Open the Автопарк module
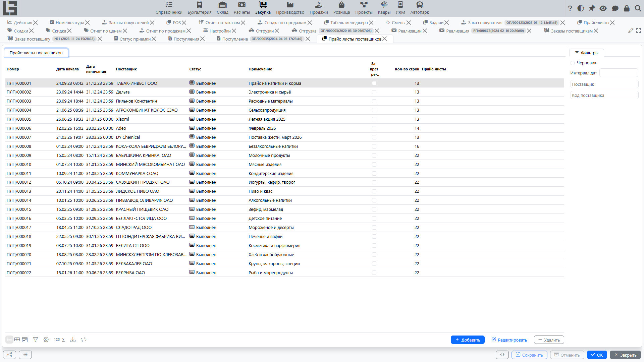Image resolution: width=644 pixels, height=362 pixels. point(420,8)
